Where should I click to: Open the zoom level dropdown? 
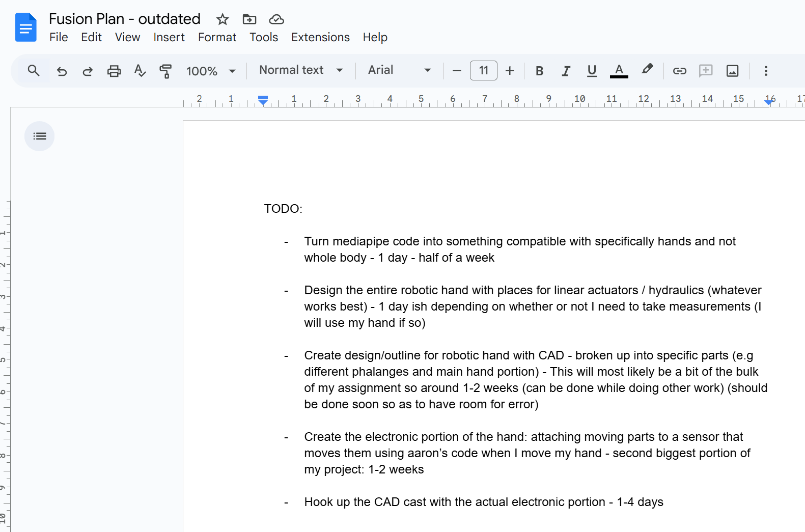[211, 71]
